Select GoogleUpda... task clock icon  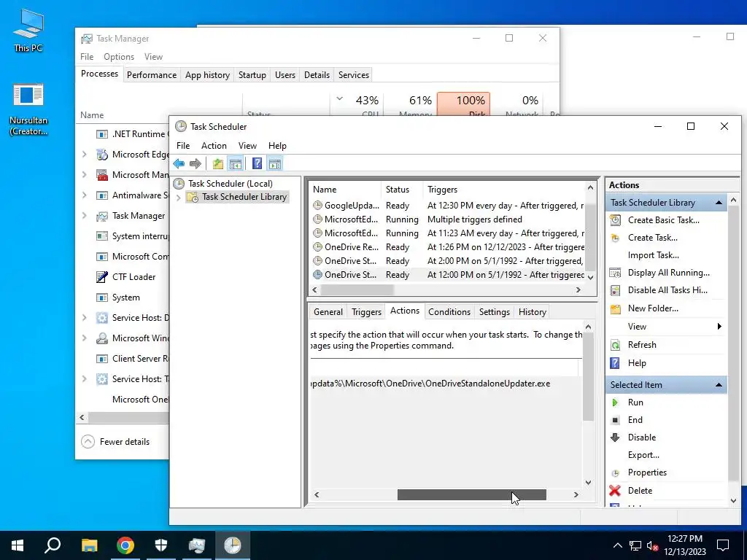pos(317,206)
